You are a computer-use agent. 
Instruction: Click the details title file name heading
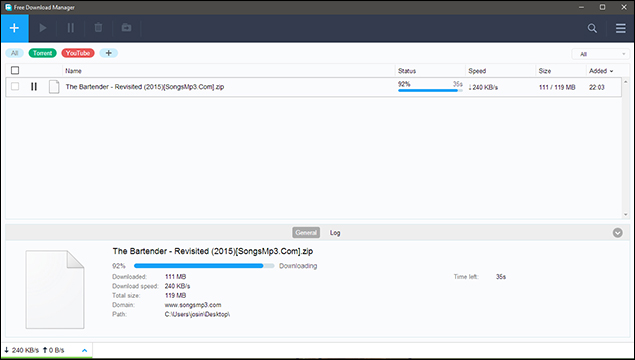click(x=213, y=251)
